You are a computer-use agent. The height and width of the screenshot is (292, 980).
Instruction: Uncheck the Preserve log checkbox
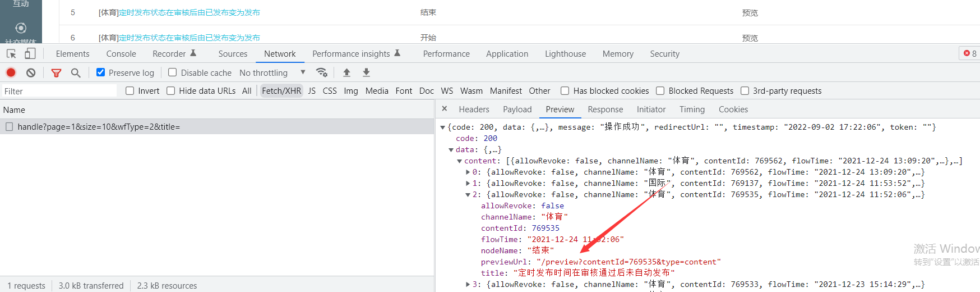tap(101, 72)
